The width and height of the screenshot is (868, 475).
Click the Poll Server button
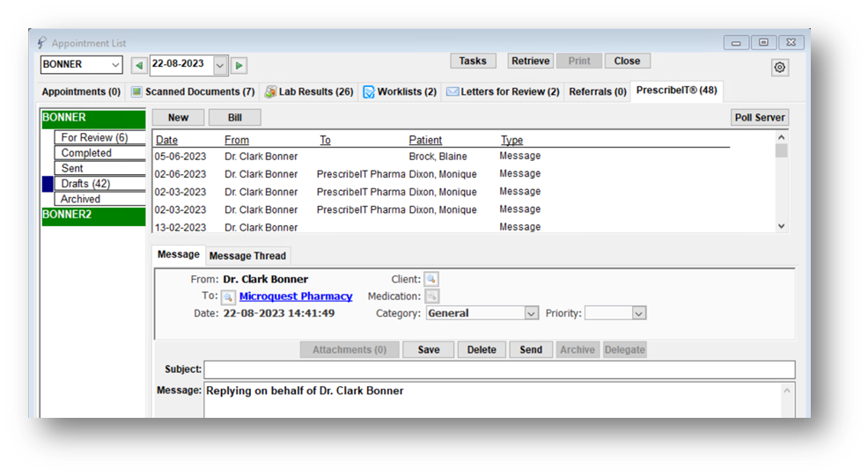(760, 118)
